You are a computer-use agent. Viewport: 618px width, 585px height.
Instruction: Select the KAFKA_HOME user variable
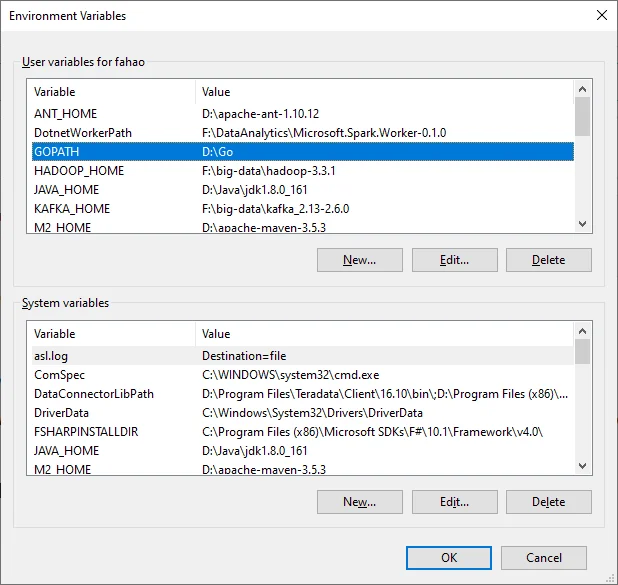(72, 209)
